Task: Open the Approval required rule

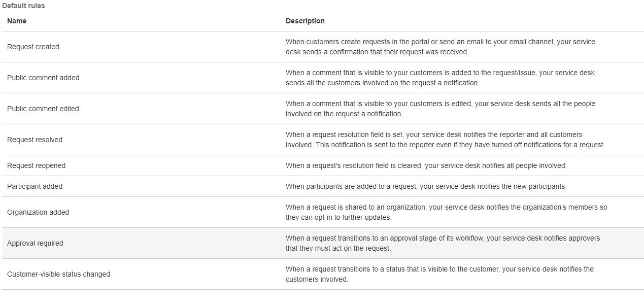Action: point(33,243)
